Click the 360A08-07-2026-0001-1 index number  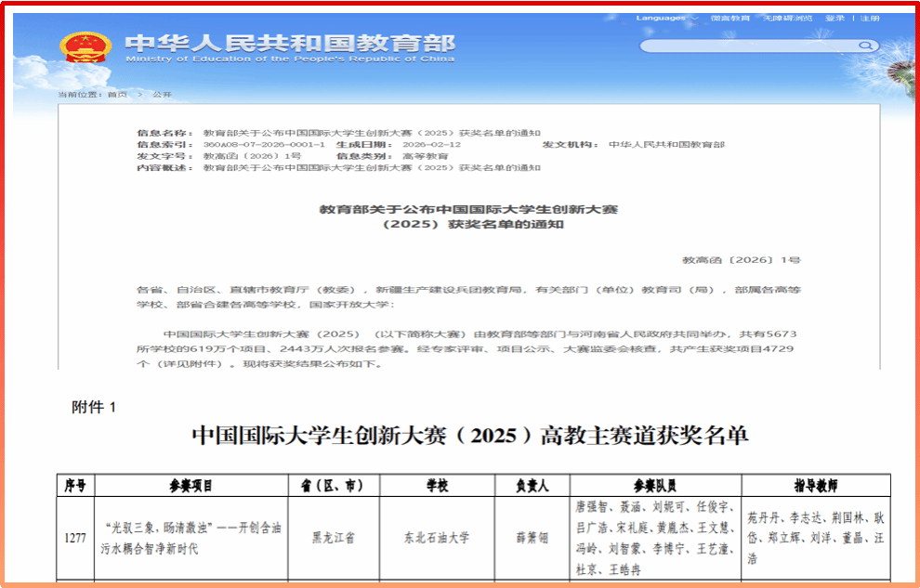(x=264, y=145)
